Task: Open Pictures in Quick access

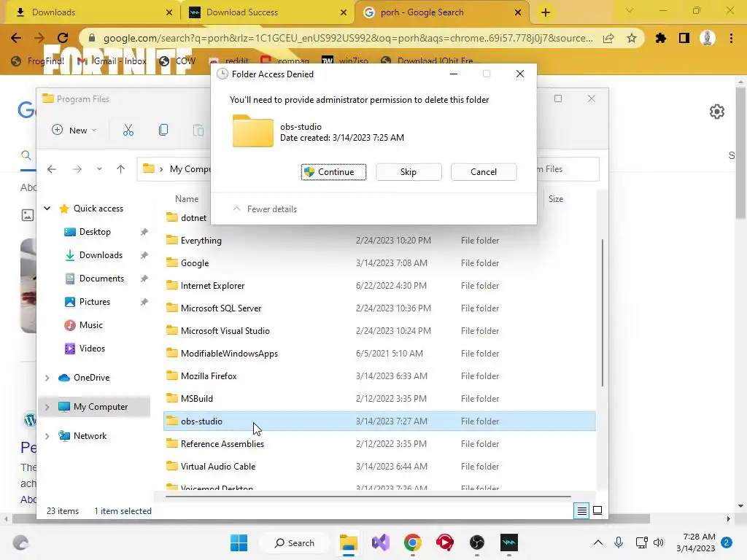Action: pyautogui.click(x=94, y=302)
